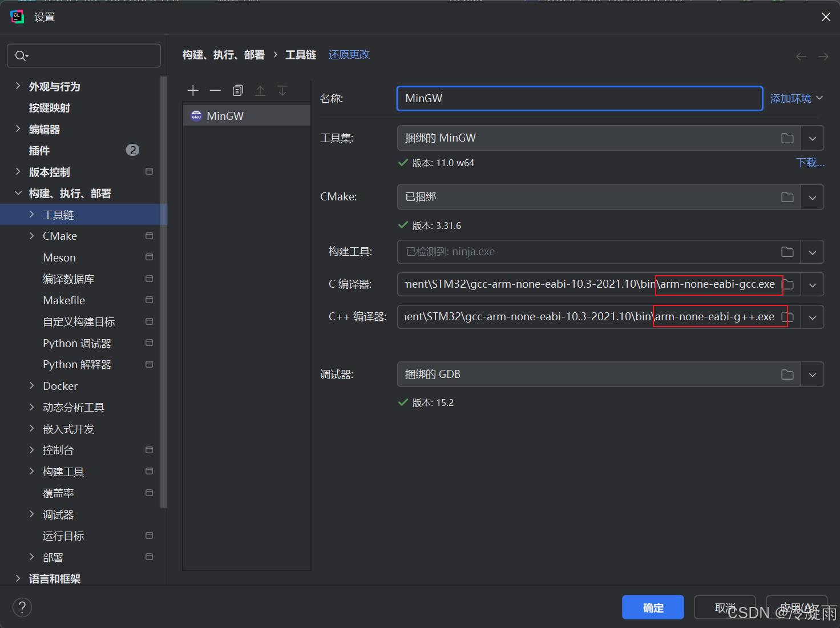Open the 调试器 dropdown arrow
Screen dimensions: 840x628
tap(813, 375)
